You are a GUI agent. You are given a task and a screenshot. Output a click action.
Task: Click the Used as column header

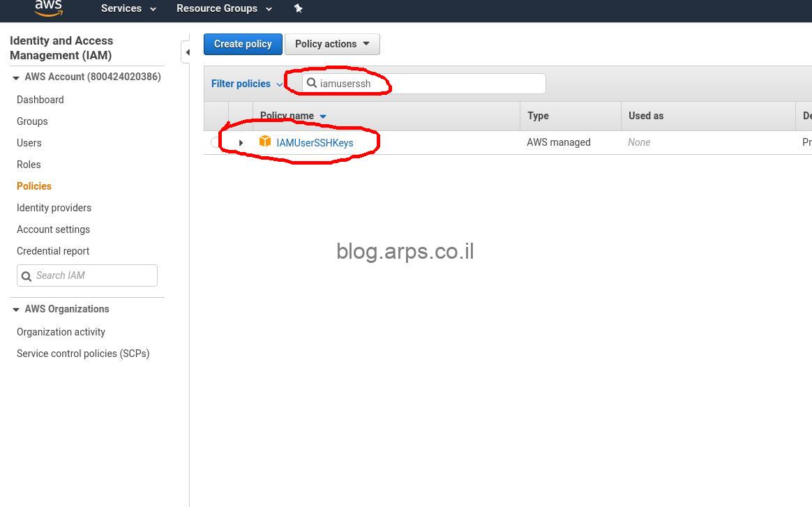click(x=646, y=116)
